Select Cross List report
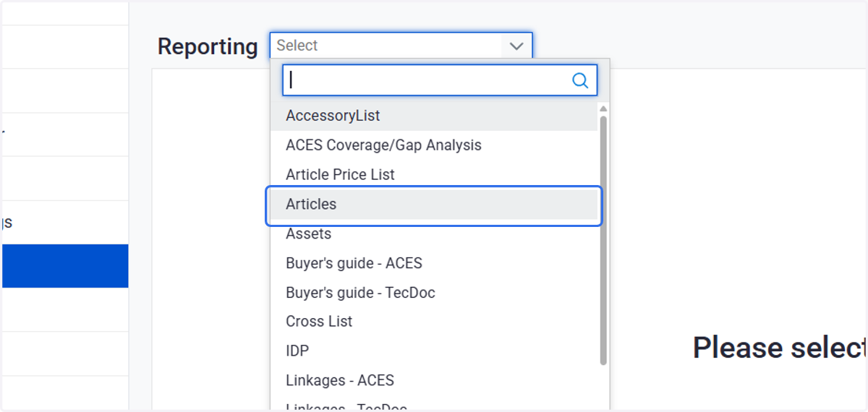Viewport: 868px width, 412px height. 435,322
